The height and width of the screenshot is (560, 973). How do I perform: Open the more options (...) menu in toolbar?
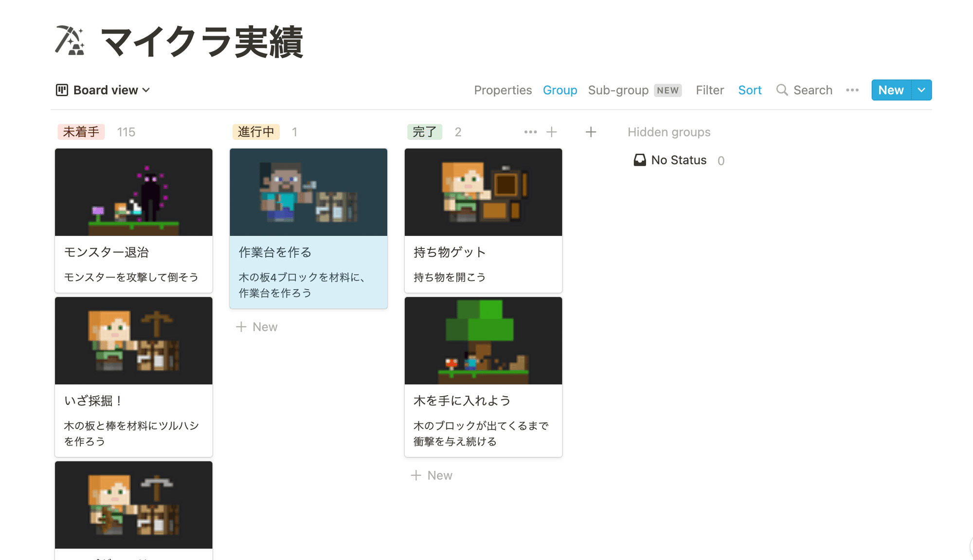(852, 90)
